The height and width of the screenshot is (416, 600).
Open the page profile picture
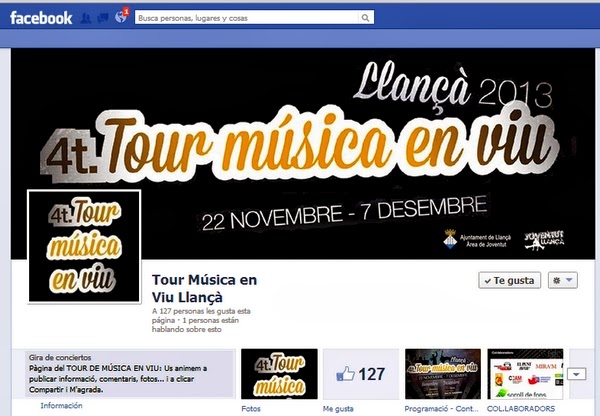click(84, 246)
